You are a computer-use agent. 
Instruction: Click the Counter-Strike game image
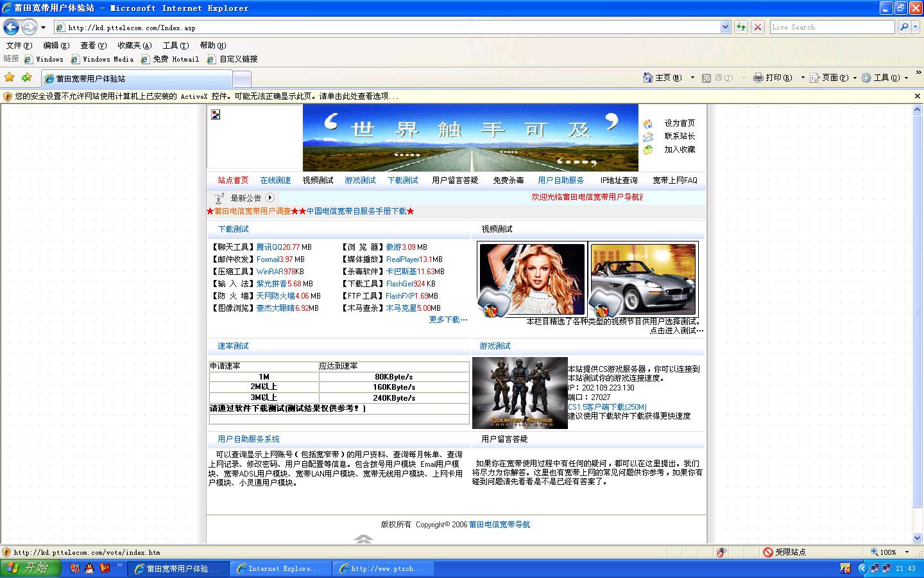click(520, 393)
